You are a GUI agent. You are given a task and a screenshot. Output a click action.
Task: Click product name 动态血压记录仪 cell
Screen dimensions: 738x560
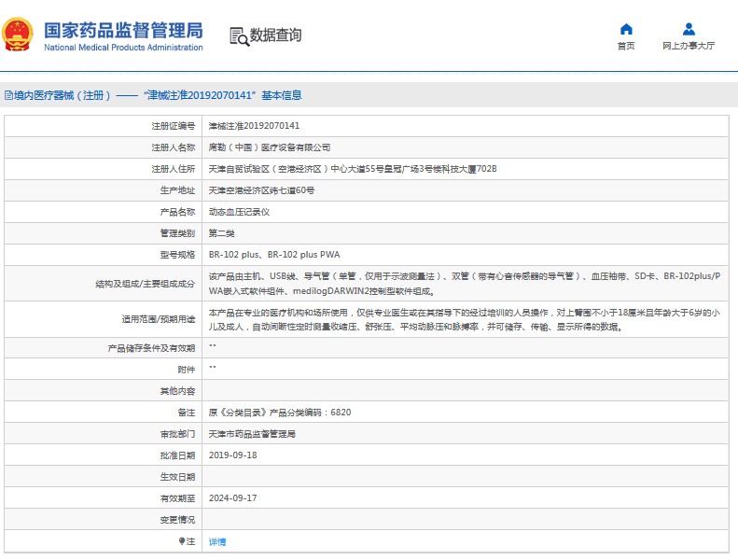pyautogui.click(x=239, y=212)
